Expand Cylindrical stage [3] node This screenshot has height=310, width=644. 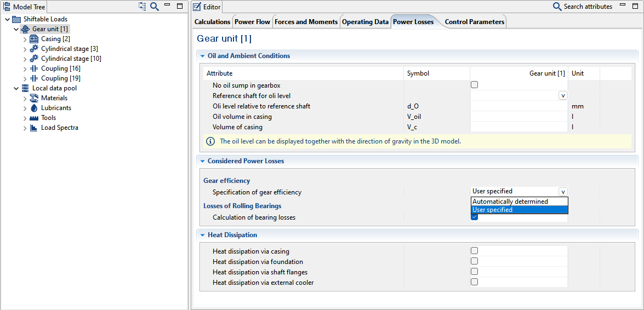point(25,49)
